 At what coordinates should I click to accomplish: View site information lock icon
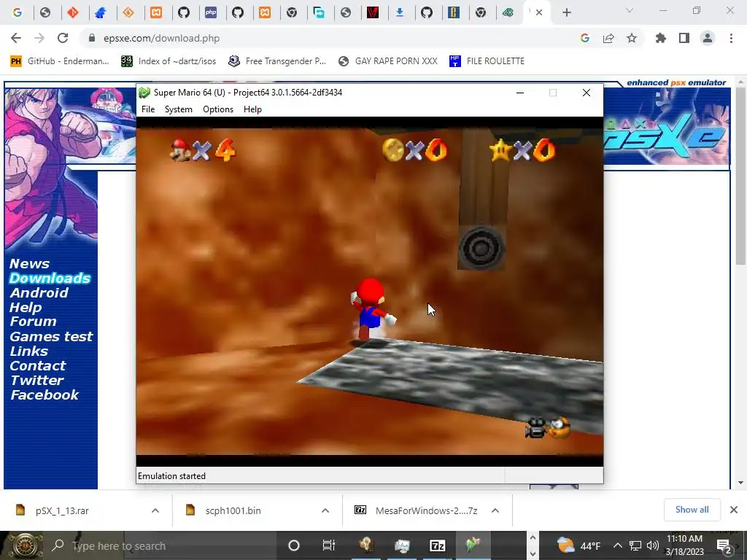coord(92,38)
